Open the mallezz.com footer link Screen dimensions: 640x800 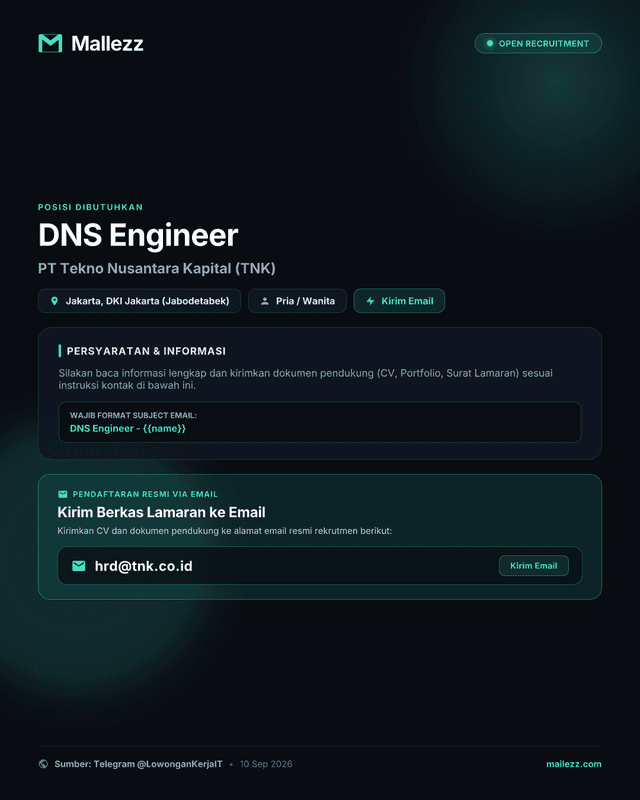574,764
